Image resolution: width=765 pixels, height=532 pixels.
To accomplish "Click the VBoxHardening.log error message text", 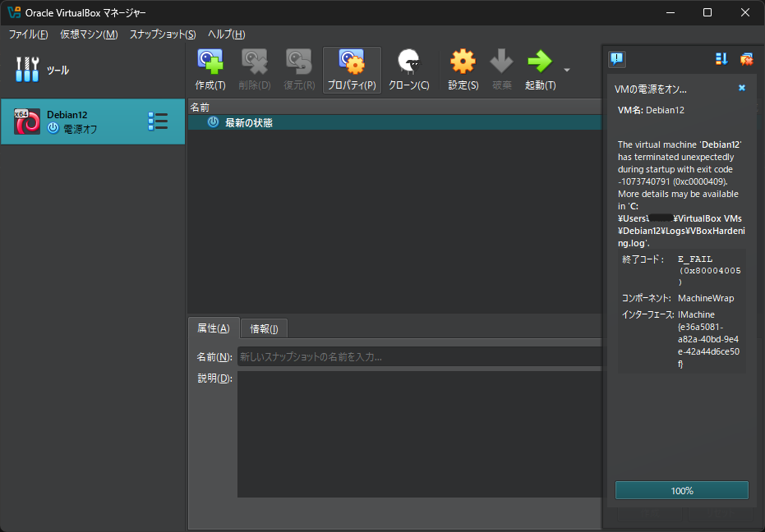I will (x=681, y=194).
